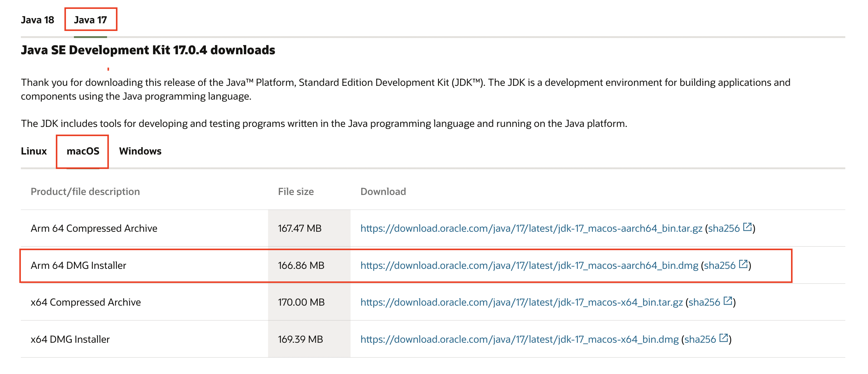Image resolution: width=868 pixels, height=374 pixels.
Task: Download jdk-17_macos-aarch64_bin.dmg link
Action: click(x=529, y=265)
